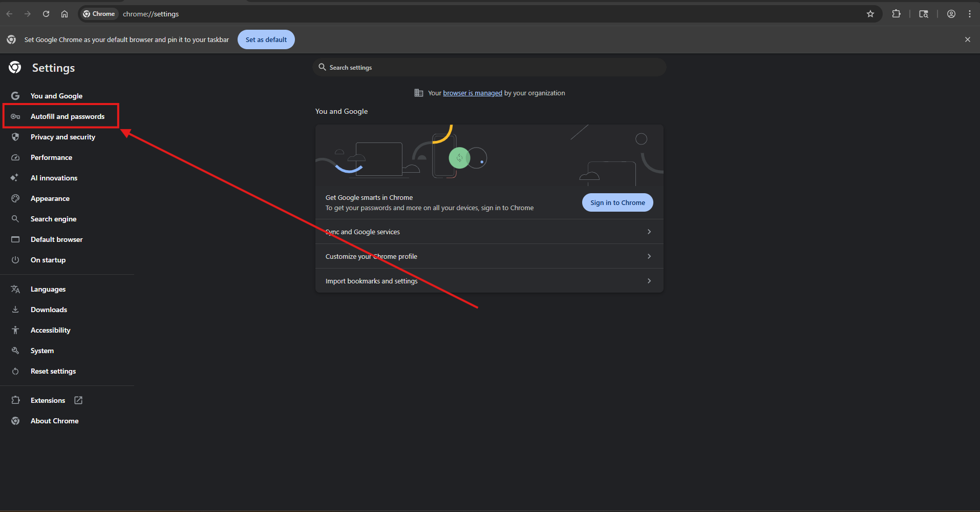Screen dimensions: 980x512
Task: Open the tab search icon in toolbar
Action: pyautogui.click(x=924, y=14)
